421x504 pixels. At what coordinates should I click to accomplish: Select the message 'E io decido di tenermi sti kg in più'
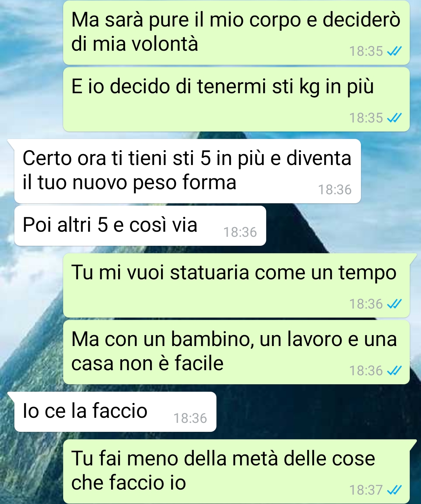(236, 99)
